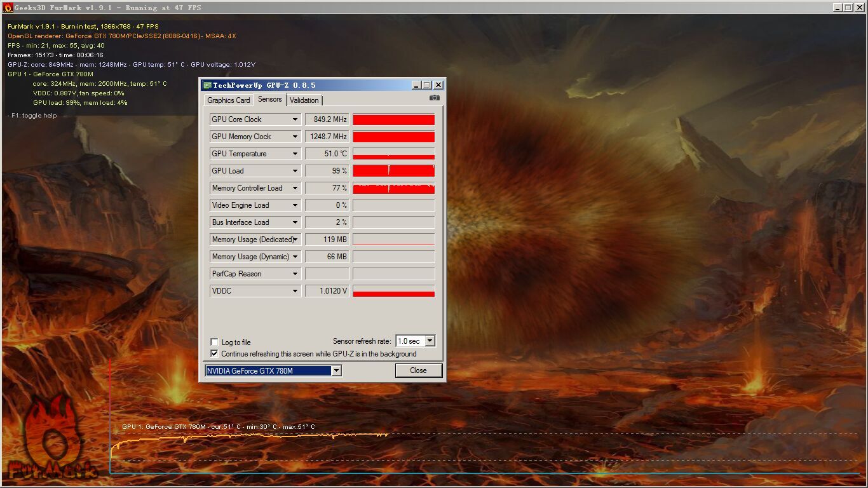Open the GPU Load sensor dropdown
The height and width of the screenshot is (488, 868).
pyautogui.click(x=295, y=171)
